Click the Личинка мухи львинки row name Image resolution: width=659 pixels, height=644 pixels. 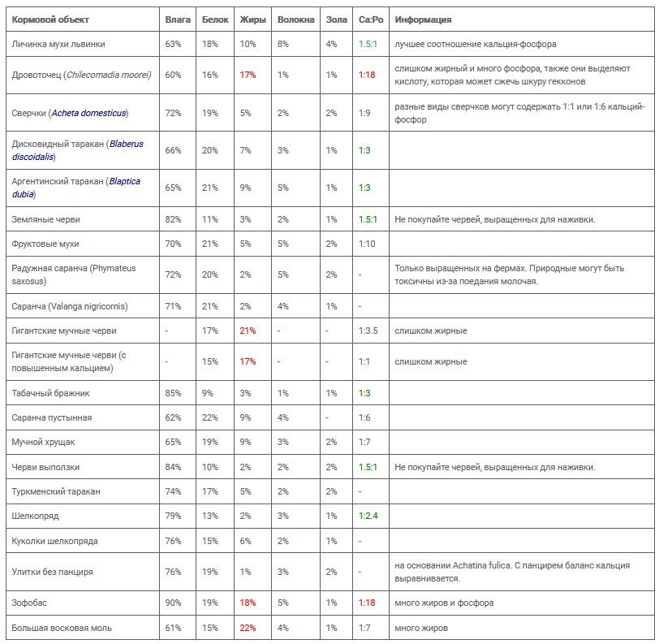click(58, 44)
